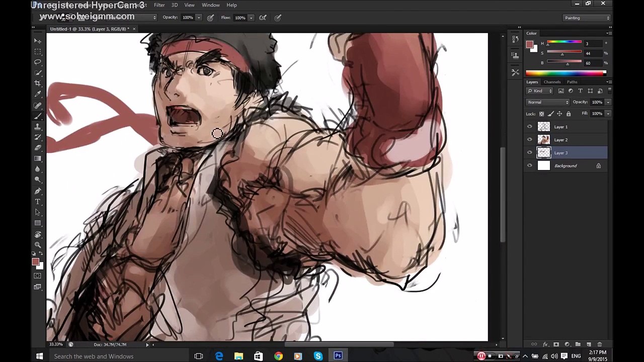644x362 pixels.
Task: Select the Dodge tool
Action: coord(38,179)
